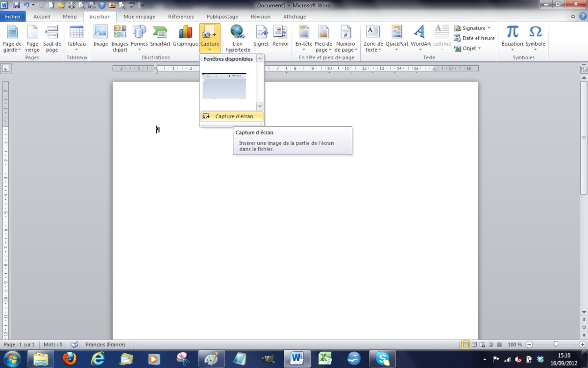Click the Open folder icon in Quick Access
Viewport: 588px width, 368px height.
coord(61,5)
